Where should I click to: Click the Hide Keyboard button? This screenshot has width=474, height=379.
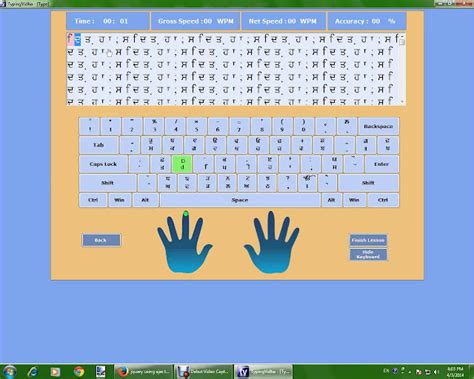click(x=368, y=255)
